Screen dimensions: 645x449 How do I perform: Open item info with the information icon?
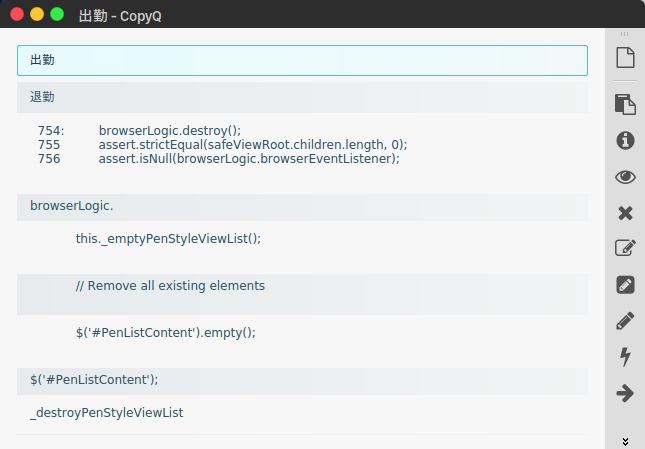[x=625, y=140]
